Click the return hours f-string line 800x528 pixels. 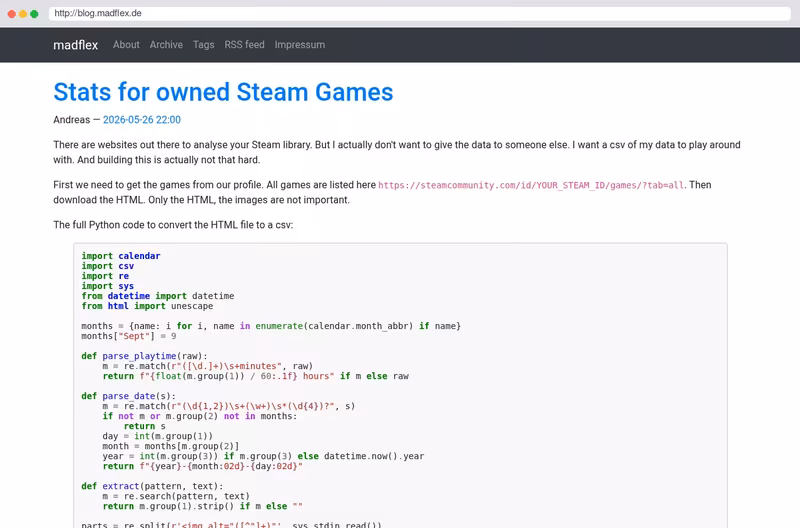(x=256, y=376)
